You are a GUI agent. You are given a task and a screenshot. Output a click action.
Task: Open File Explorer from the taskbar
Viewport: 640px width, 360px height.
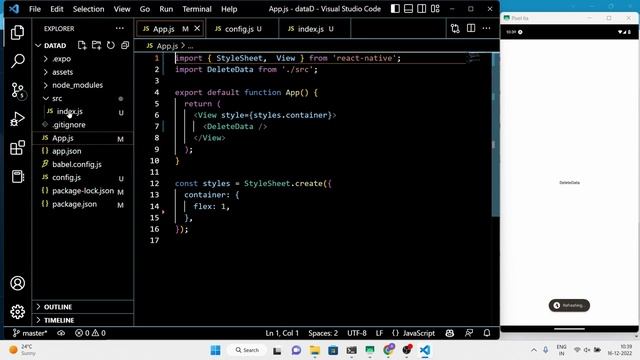(x=315, y=350)
